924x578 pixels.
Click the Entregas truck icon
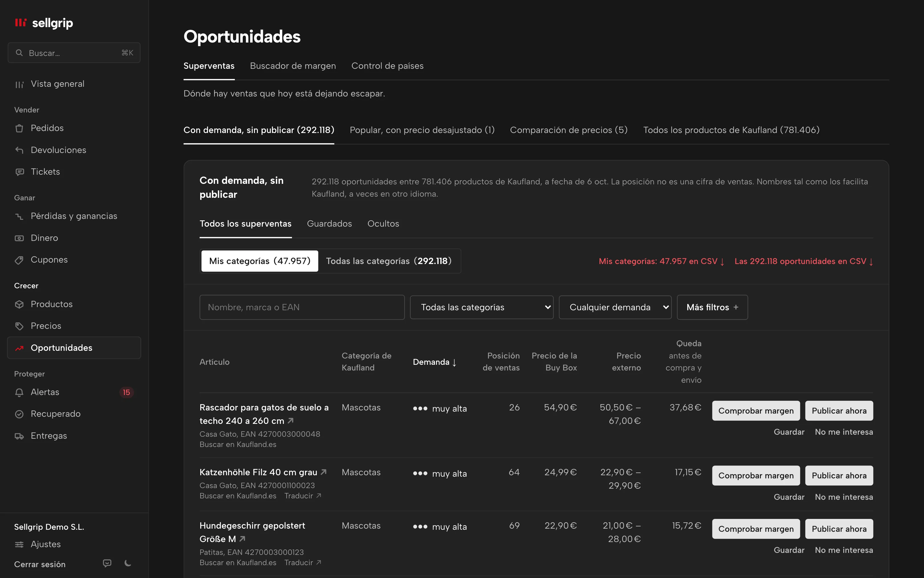tap(19, 436)
